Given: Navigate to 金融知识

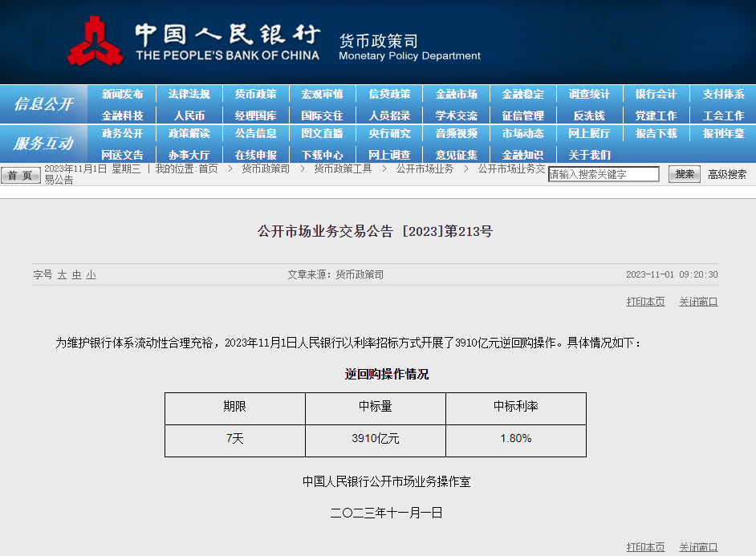Looking at the screenshot, I should click(522, 155).
